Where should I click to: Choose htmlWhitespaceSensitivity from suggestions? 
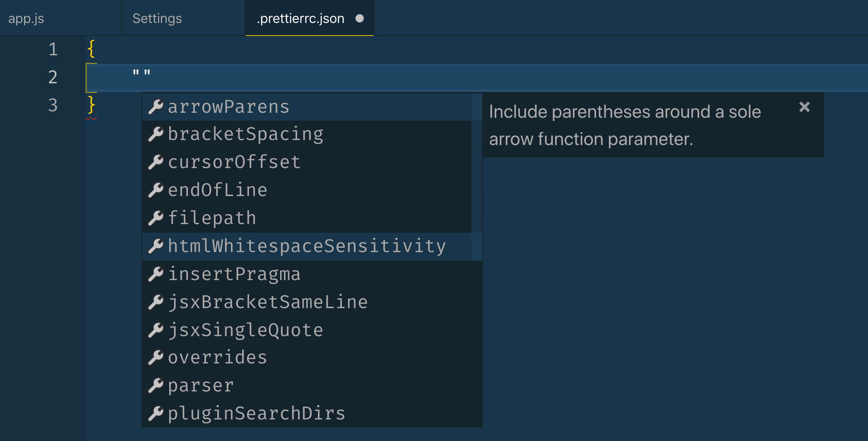coord(306,246)
